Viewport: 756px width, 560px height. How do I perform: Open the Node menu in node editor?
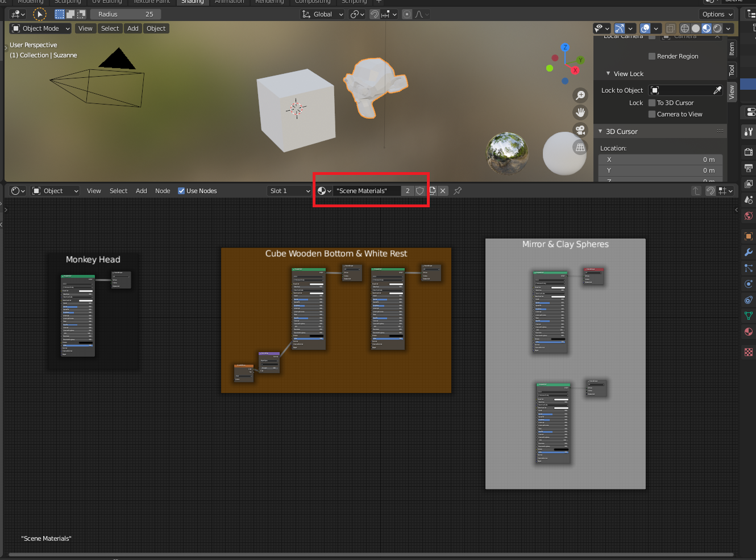163,191
